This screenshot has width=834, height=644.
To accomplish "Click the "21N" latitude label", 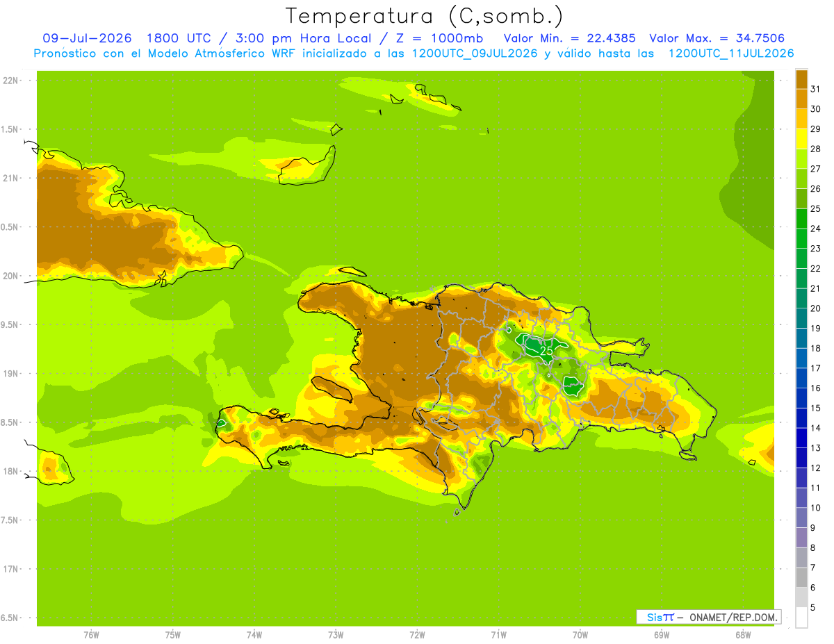I will point(10,178).
